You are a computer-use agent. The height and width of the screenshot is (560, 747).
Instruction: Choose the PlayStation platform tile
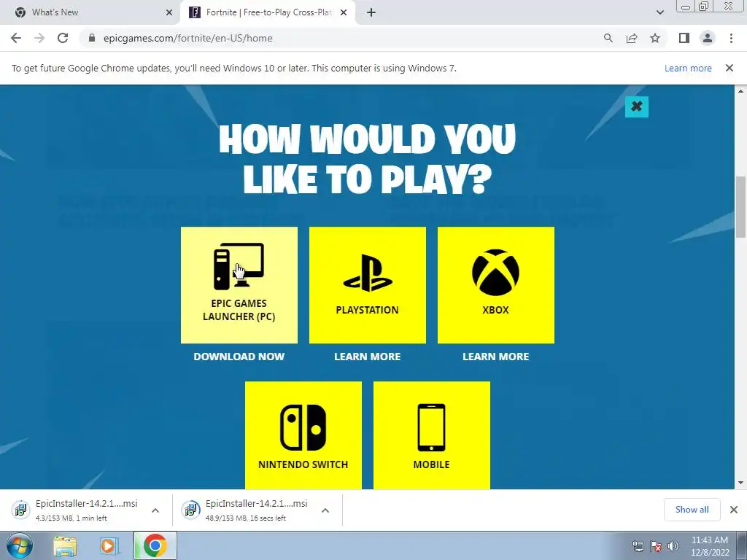click(368, 285)
